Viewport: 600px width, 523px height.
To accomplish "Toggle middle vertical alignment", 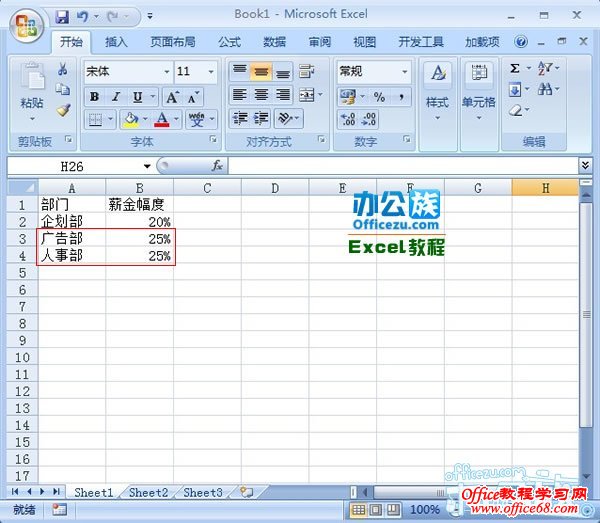I will pyautogui.click(x=261, y=71).
